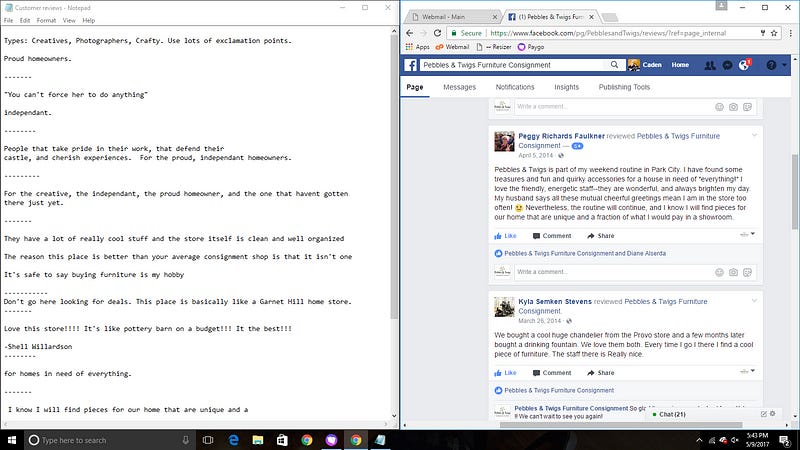
Task: Like Peggy Richards Faulkner's review
Action: [x=506, y=236]
